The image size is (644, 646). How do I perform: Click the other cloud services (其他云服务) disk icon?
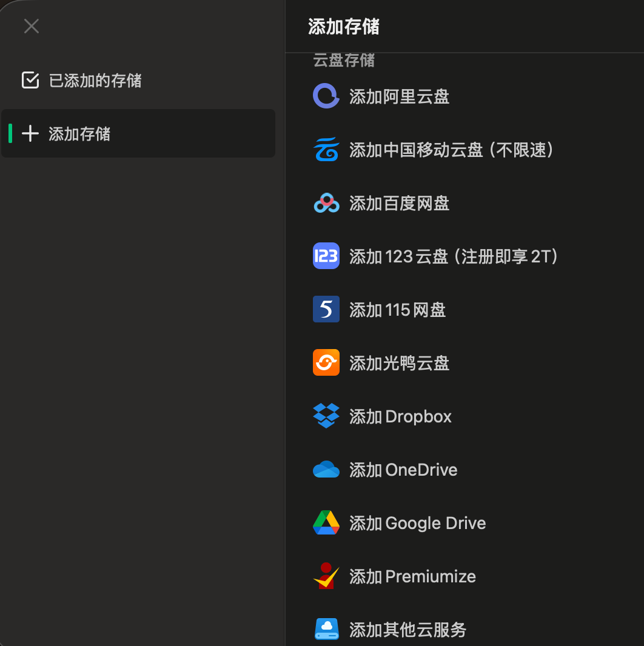pyautogui.click(x=326, y=629)
